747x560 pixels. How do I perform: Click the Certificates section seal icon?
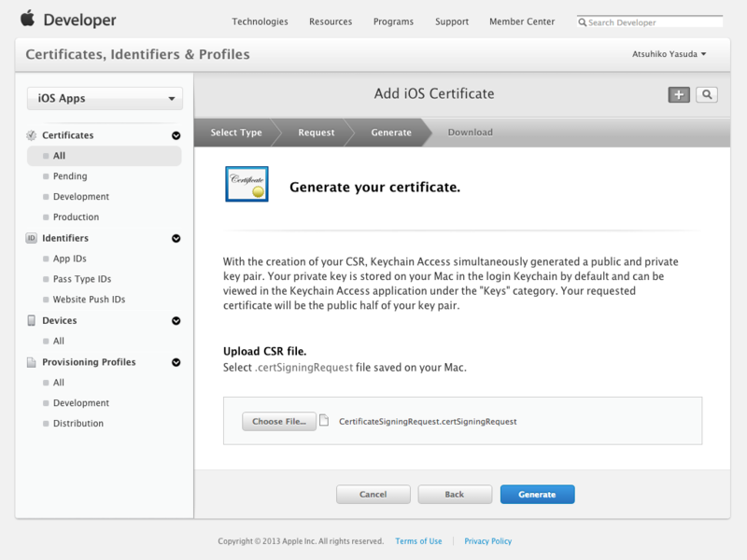[32, 135]
